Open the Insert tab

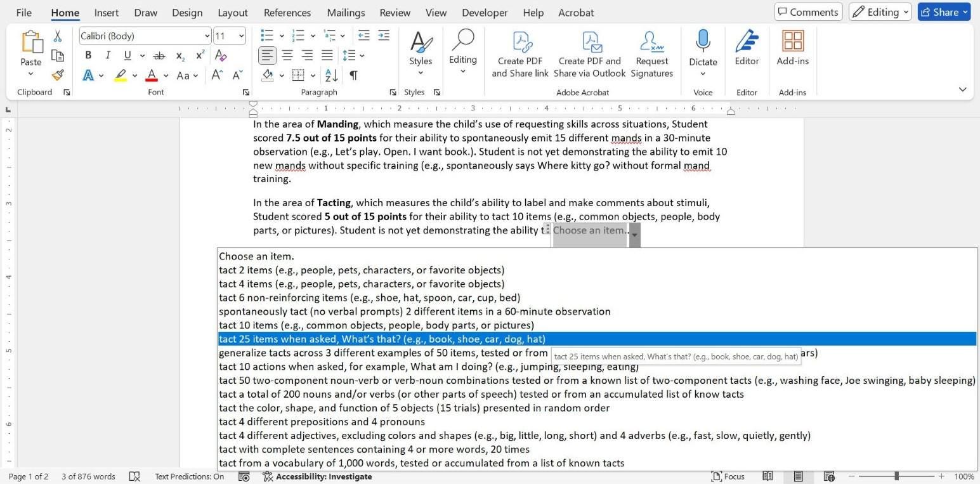[x=106, y=12]
